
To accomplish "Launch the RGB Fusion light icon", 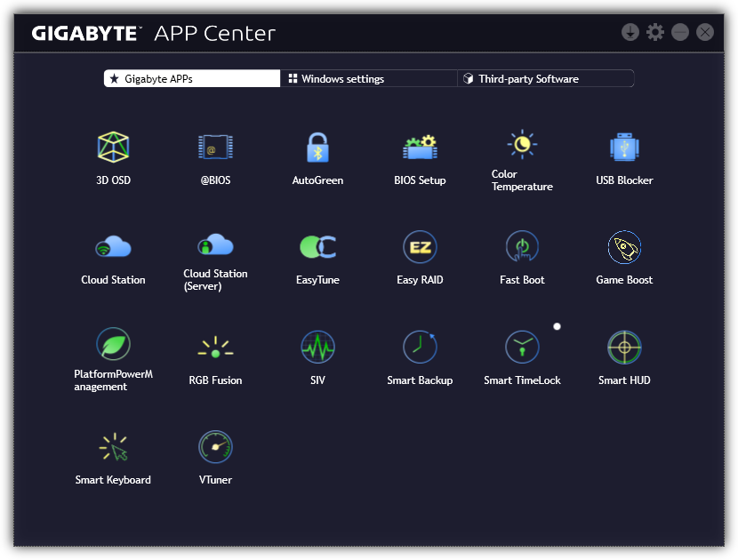I will [215, 348].
